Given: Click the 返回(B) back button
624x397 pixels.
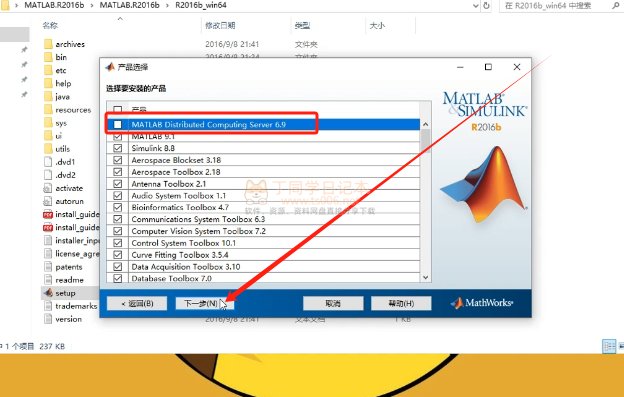Looking at the screenshot, I should 137,304.
